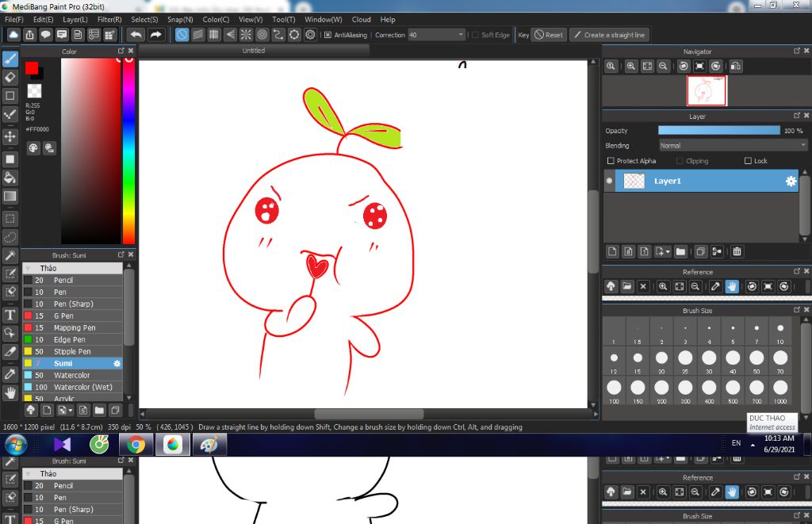Toggle the hand tool in the Reference panel

click(732, 286)
